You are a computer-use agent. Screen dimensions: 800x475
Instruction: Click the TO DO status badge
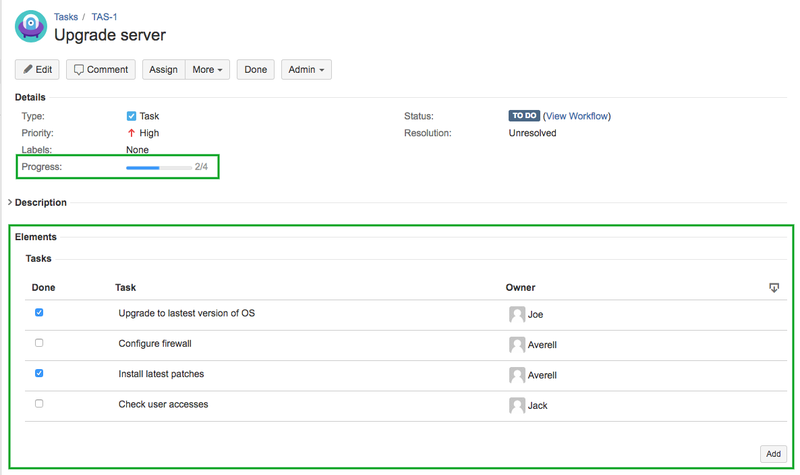[x=524, y=116]
